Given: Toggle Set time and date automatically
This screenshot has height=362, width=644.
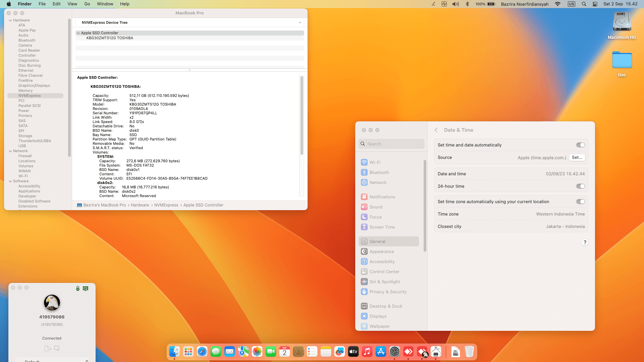Looking at the screenshot, I should coord(580,145).
